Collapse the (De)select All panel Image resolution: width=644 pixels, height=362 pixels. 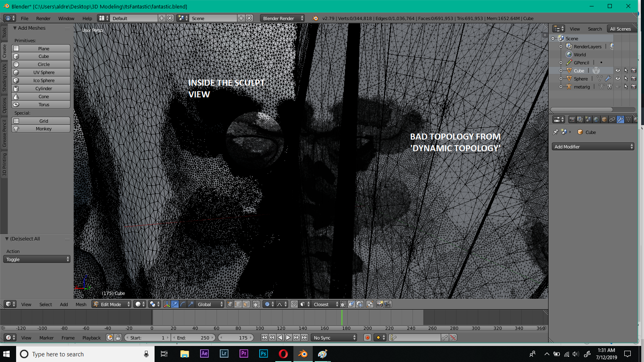7,239
